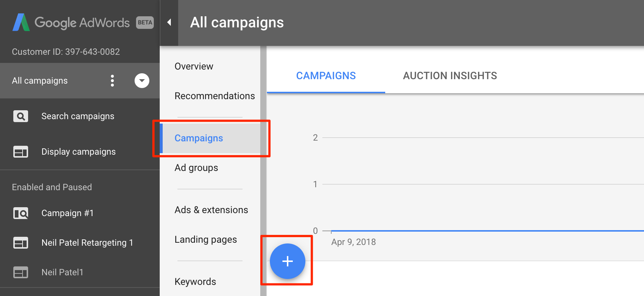This screenshot has width=644, height=296.
Task: Click the Neil Patel Retargeting 1 icon
Action: tap(21, 243)
